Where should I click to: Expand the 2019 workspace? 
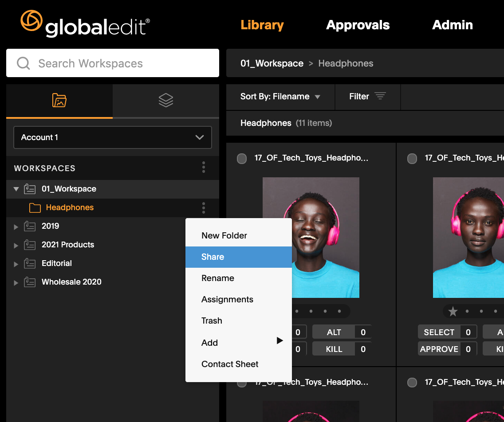pyautogui.click(x=16, y=227)
